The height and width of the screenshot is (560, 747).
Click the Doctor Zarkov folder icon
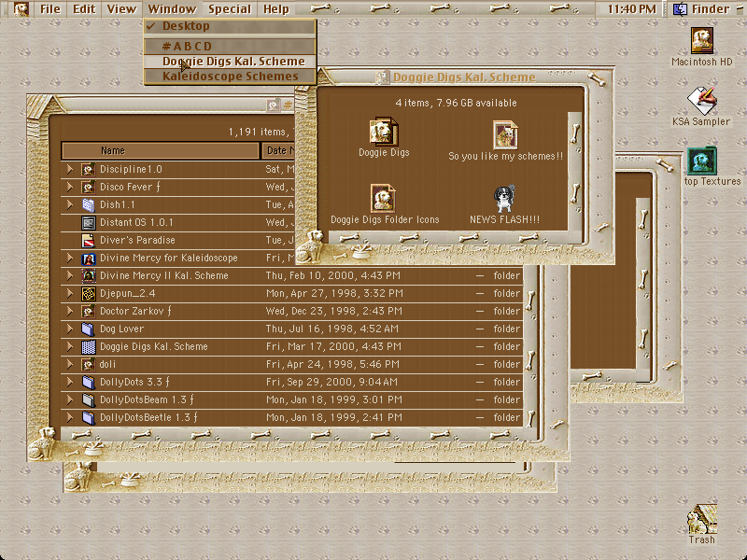pyautogui.click(x=88, y=311)
